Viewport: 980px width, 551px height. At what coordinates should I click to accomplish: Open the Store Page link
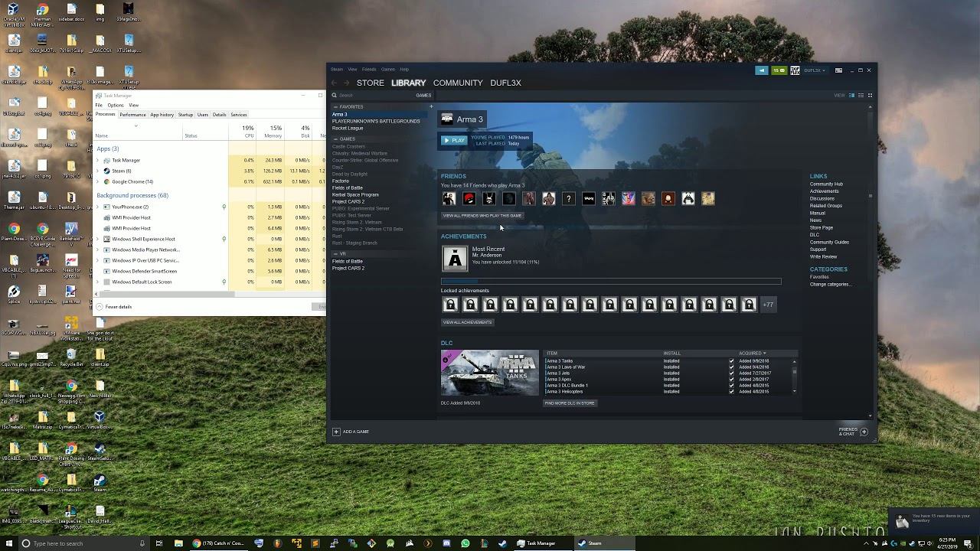coord(822,227)
